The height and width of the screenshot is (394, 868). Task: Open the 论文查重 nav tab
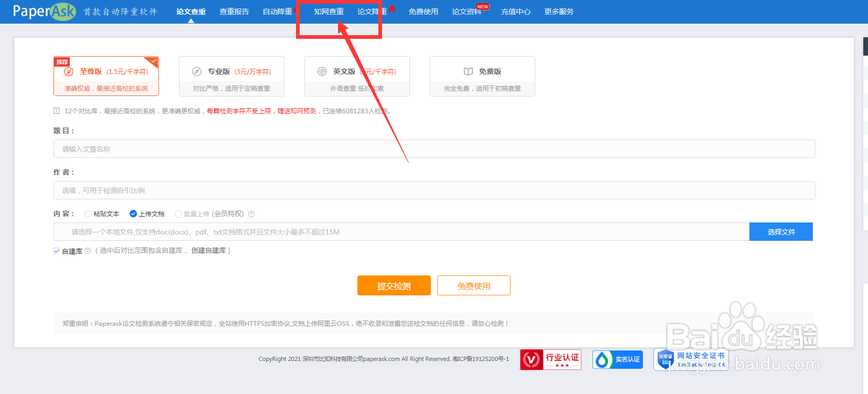[191, 12]
